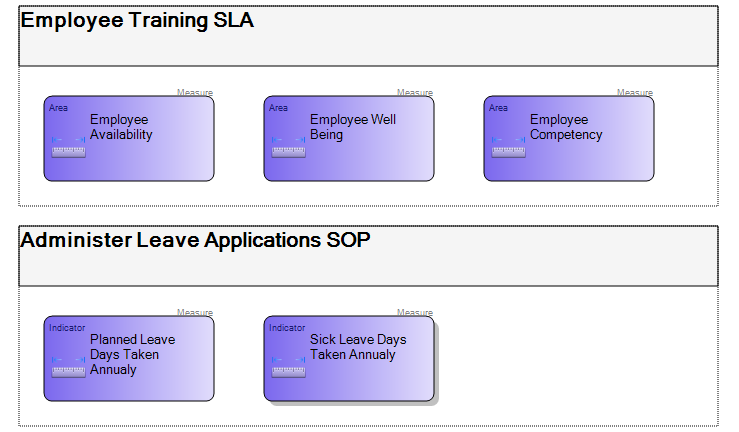This screenshot has height=432, width=739.
Task: Select the Employee Availability label text
Action: coord(121,127)
